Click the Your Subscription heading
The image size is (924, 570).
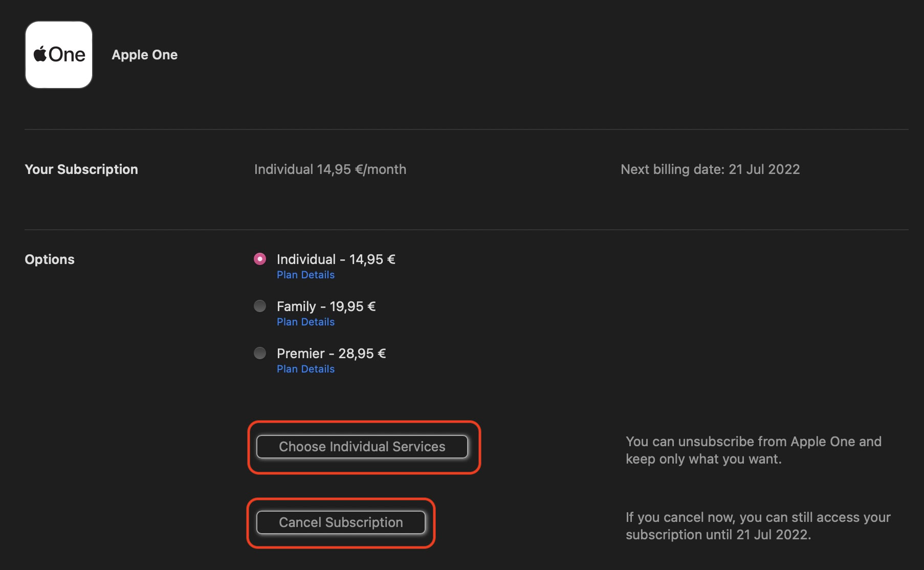(x=81, y=169)
